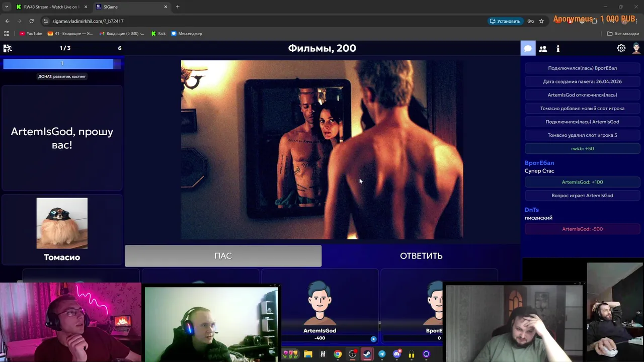
Task: Bookmark this page with the star icon
Action: (541, 21)
